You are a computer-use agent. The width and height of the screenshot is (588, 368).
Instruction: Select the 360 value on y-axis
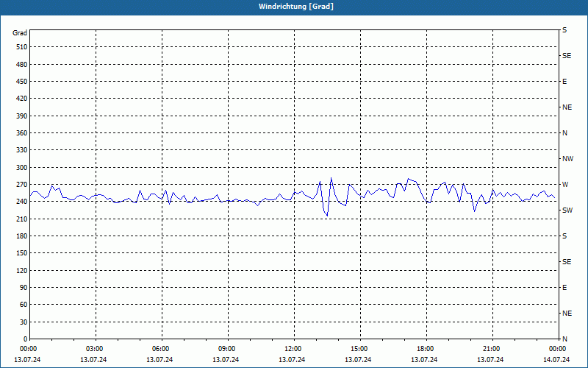(22, 133)
